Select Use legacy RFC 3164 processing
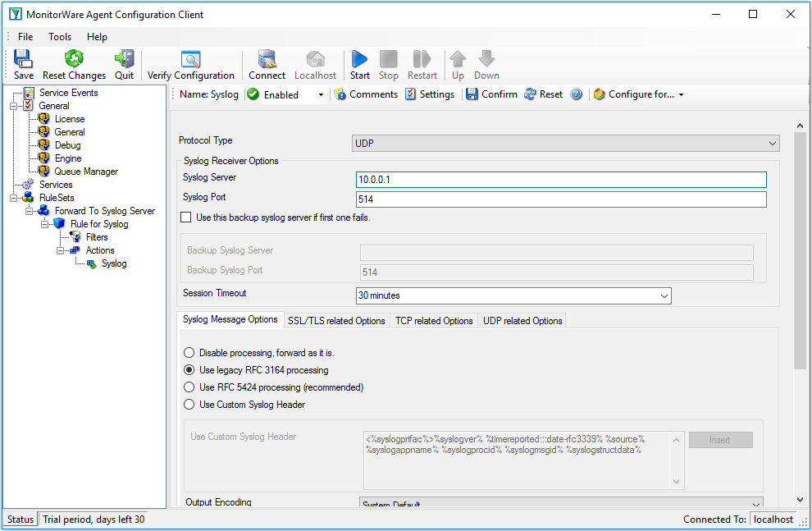 189,370
